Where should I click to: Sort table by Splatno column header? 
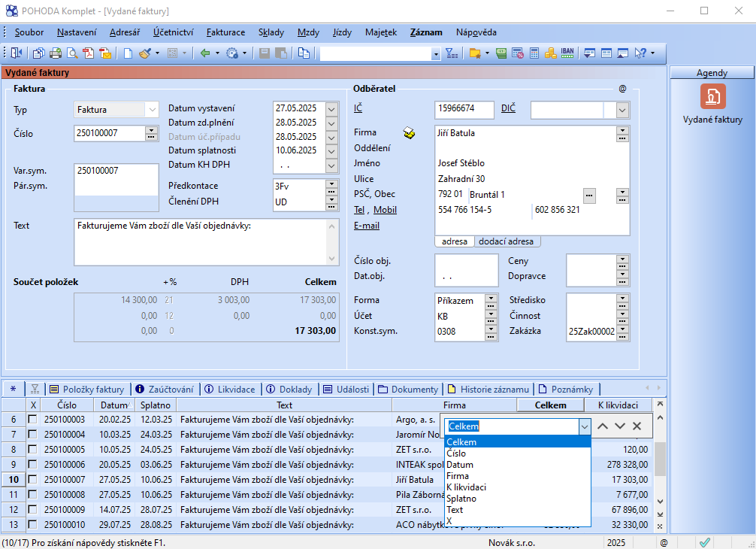(156, 405)
